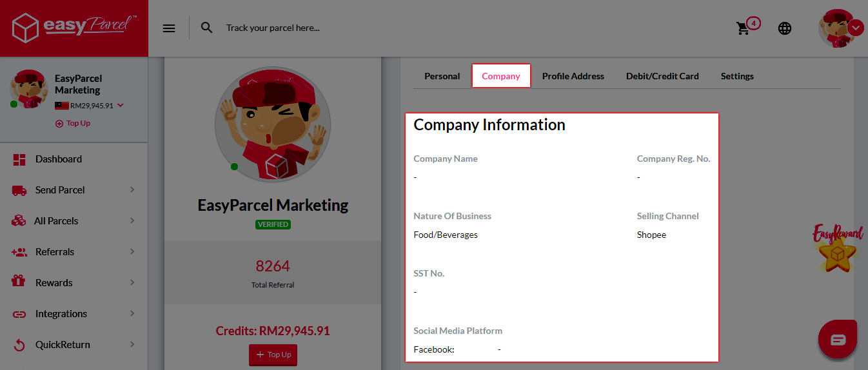Click the Integrations link icon

point(19,314)
